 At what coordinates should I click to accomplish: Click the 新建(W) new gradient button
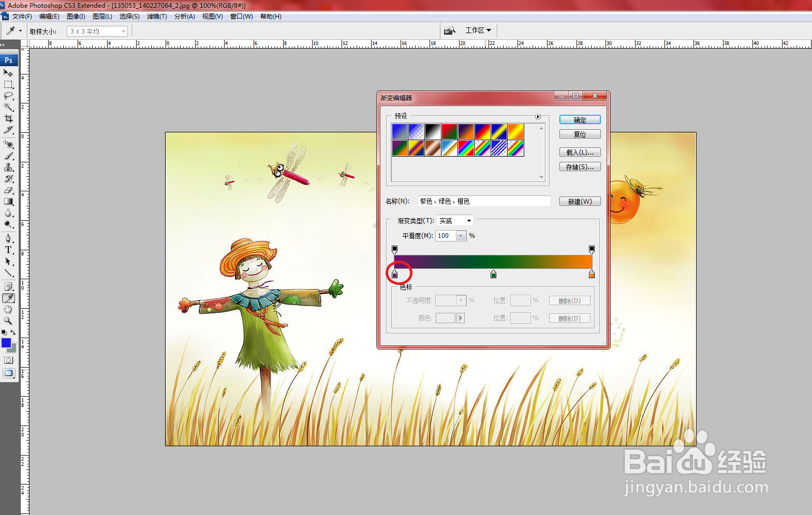click(x=580, y=202)
